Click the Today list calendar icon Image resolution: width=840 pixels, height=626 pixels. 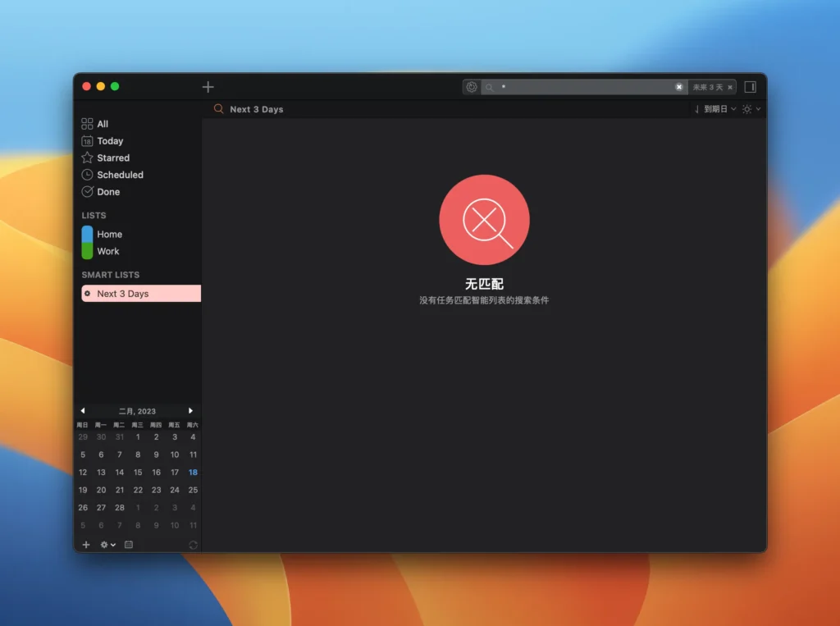point(87,140)
